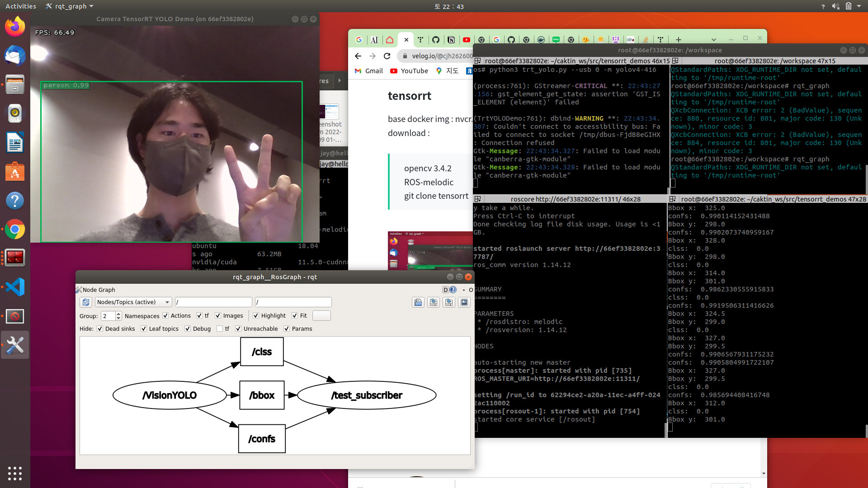Expand Chrome tab search chevron

click(x=713, y=40)
